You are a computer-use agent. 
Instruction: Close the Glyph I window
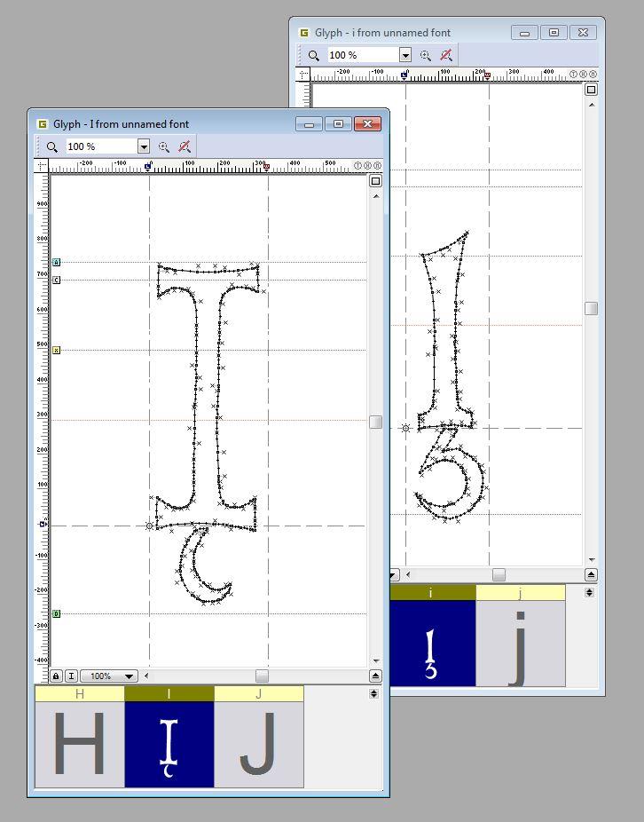point(367,124)
